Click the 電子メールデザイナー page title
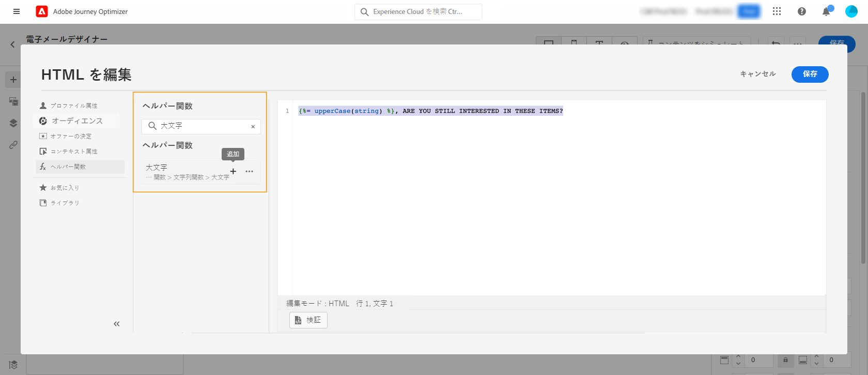This screenshot has height=375, width=868. [x=67, y=39]
